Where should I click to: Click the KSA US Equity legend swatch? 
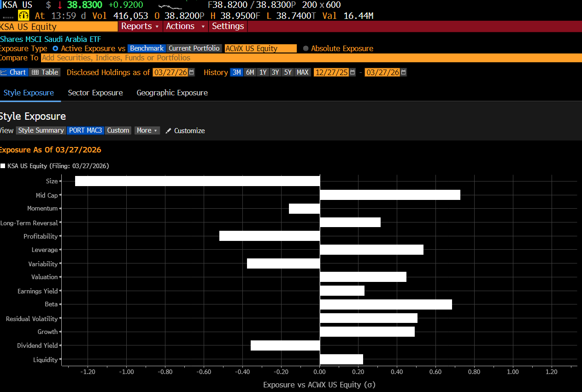3,166
